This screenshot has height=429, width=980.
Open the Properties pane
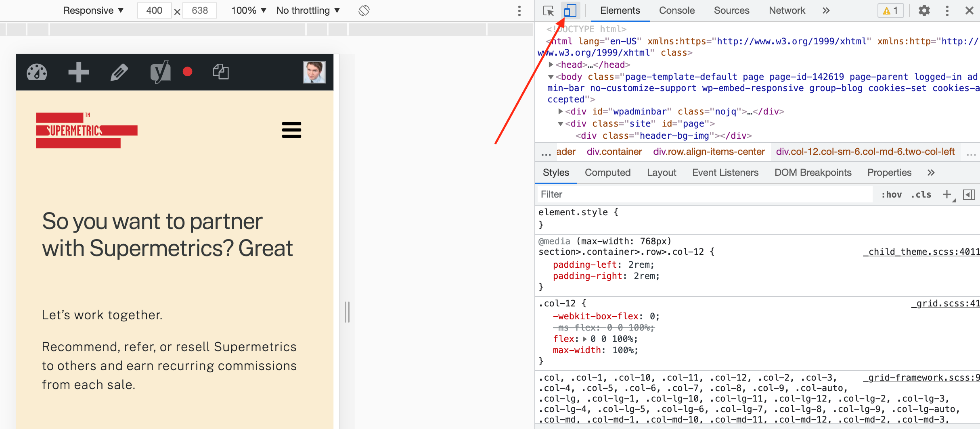point(889,173)
